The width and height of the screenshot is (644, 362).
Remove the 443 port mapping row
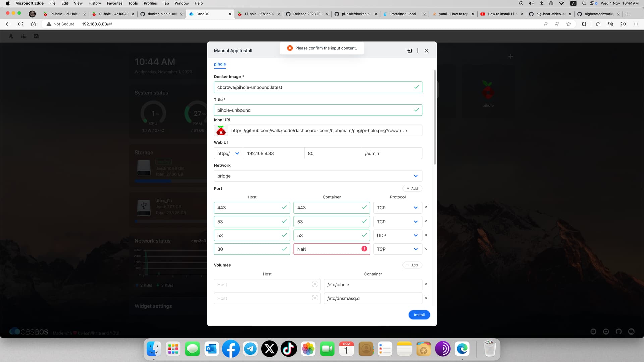tap(426, 207)
